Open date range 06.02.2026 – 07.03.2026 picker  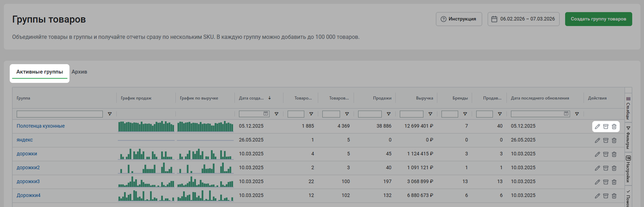click(x=523, y=19)
